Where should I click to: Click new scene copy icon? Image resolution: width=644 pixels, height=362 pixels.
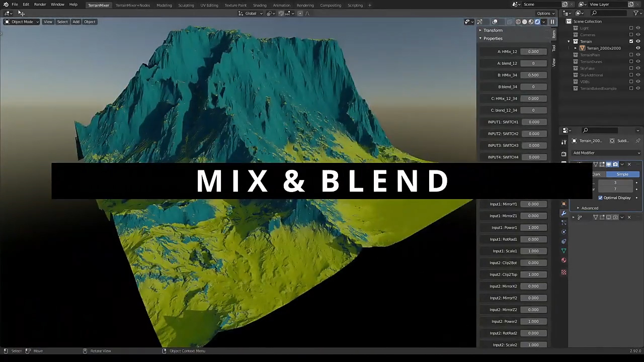[x=565, y=5]
